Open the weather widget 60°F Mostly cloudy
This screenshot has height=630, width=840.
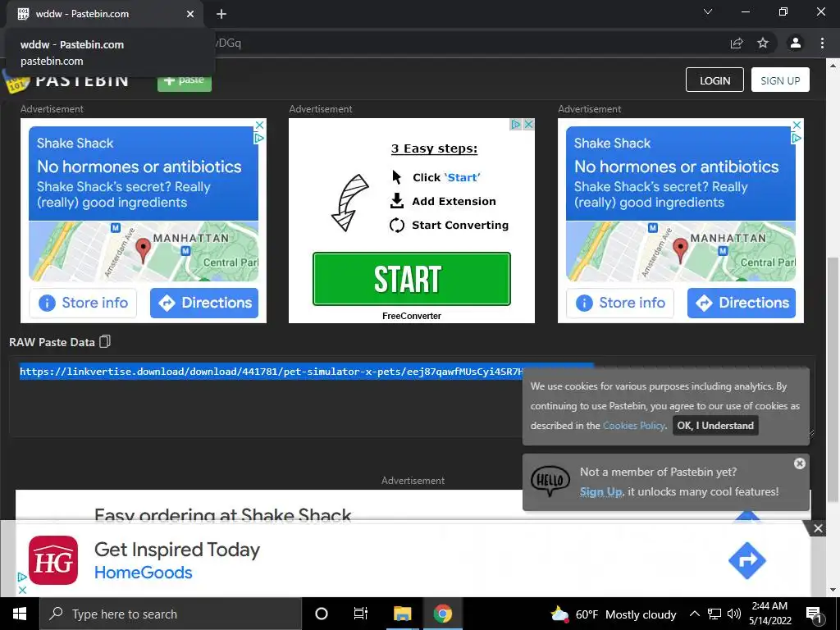coord(614,614)
